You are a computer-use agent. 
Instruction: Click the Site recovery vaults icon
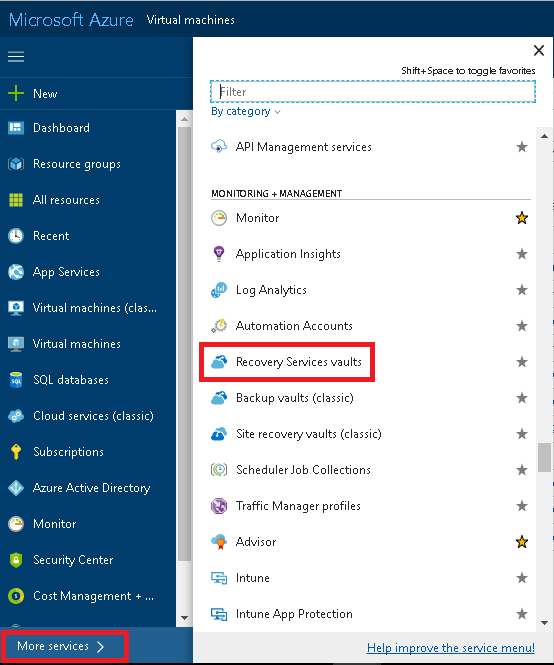click(219, 434)
